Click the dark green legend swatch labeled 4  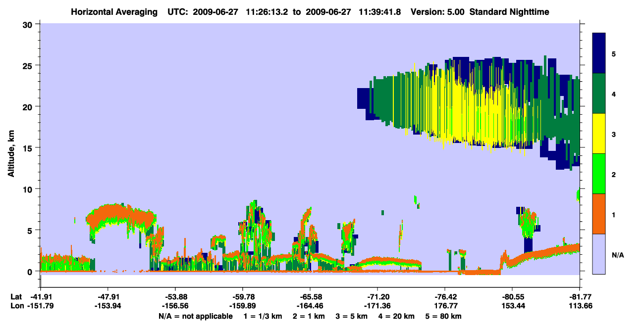[599, 93]
